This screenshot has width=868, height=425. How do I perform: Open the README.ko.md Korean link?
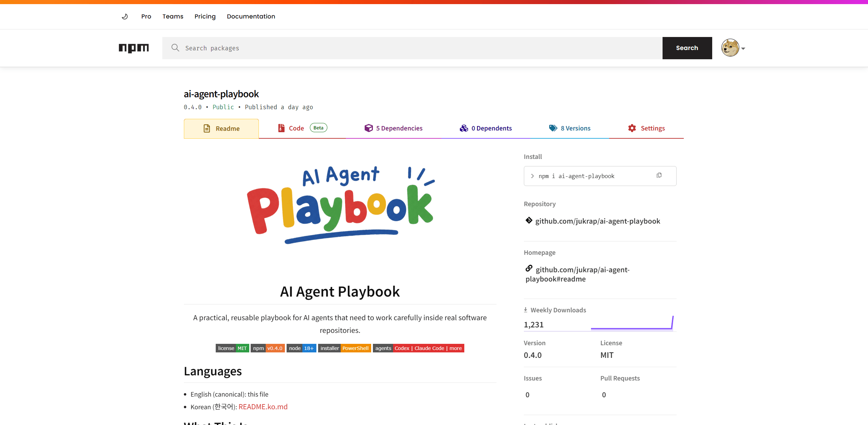coord(263,407)
